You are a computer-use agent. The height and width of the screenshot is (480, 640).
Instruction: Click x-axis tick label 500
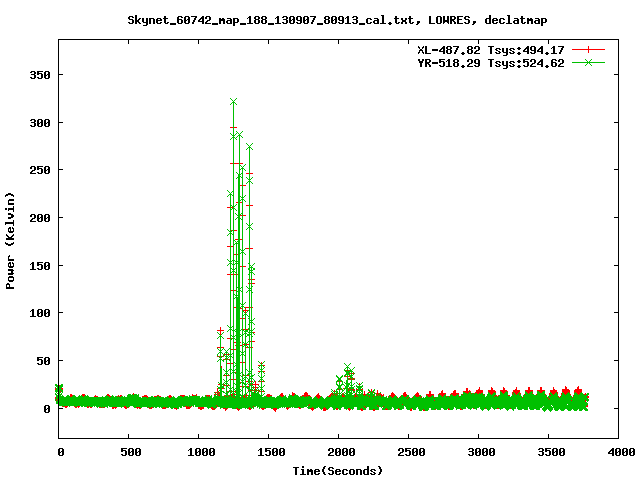[131, 452]
